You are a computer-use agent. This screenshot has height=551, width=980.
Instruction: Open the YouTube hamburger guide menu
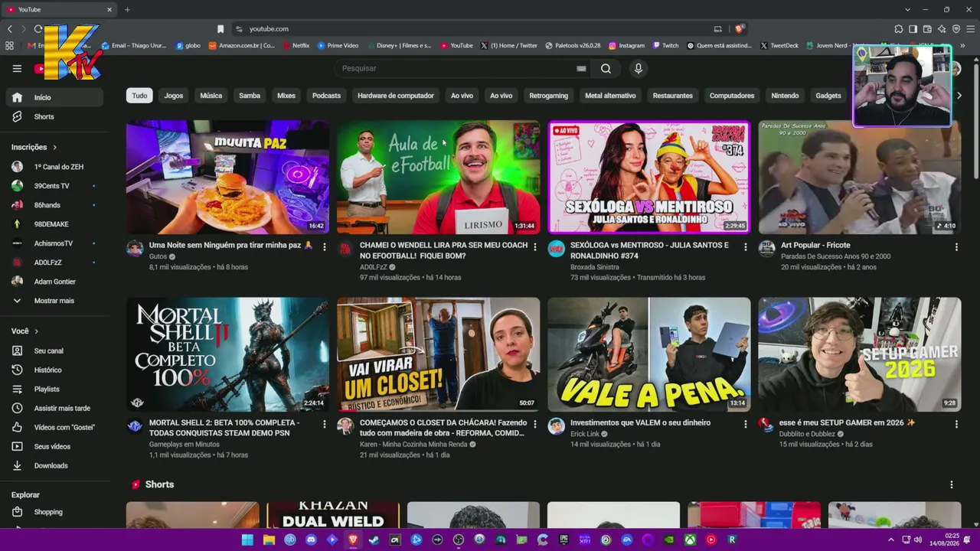coord(17,68)
